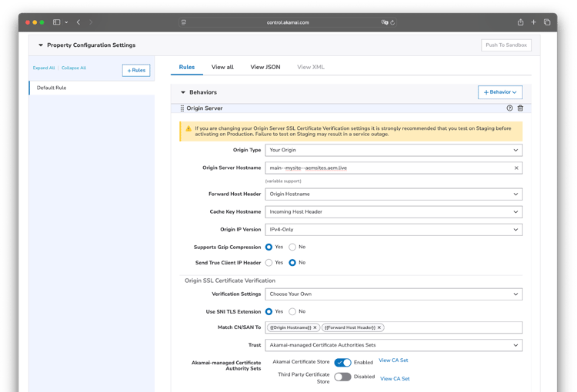Toggle the Akamai Certificate Store switch
The image size is (577, 392).
(x=342, y=363)
